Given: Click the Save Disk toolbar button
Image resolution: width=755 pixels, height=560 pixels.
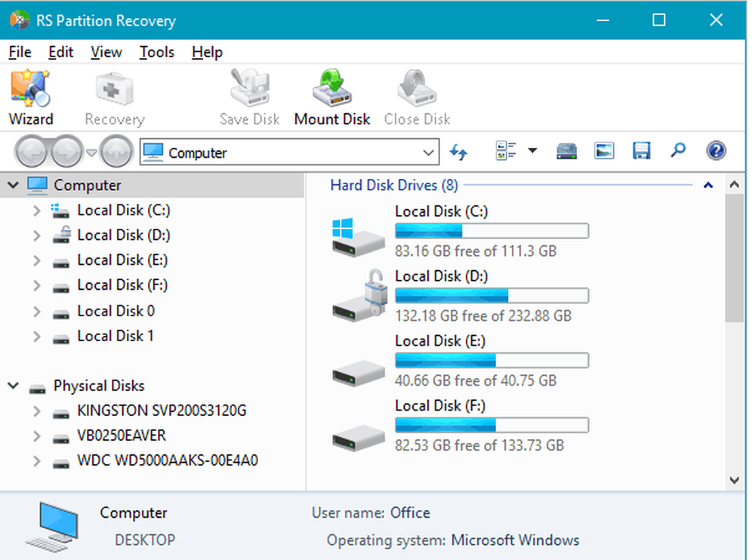Looking at the screenshot, I should (249, 98).
